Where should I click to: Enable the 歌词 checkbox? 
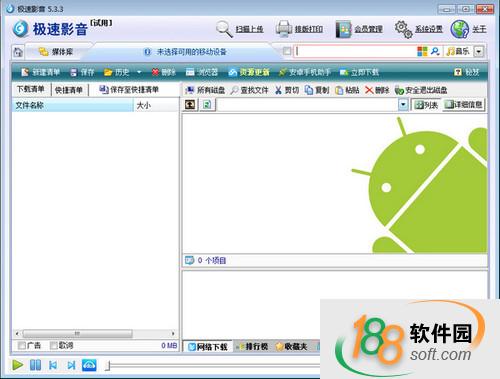click(x=53, y=346)
